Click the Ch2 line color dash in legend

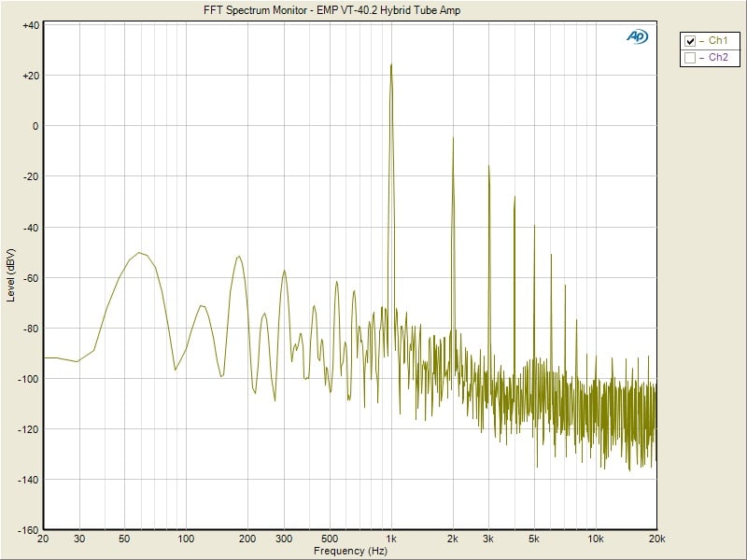(x=702, y=58)
